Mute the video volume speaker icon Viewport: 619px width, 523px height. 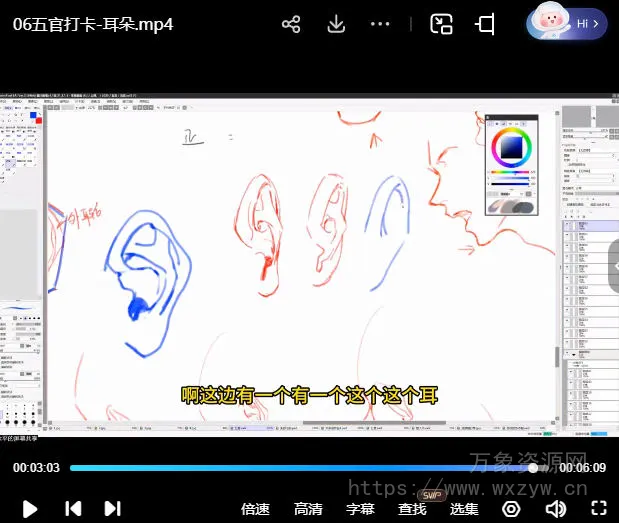pos(555,509)
